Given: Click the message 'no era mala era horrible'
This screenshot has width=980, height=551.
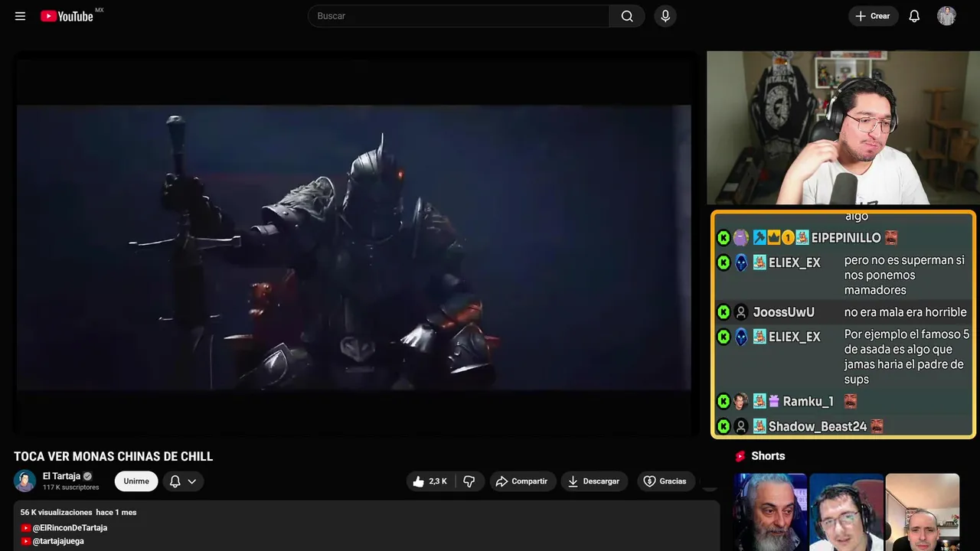Looking at the screenshot, I should (906, 312).
